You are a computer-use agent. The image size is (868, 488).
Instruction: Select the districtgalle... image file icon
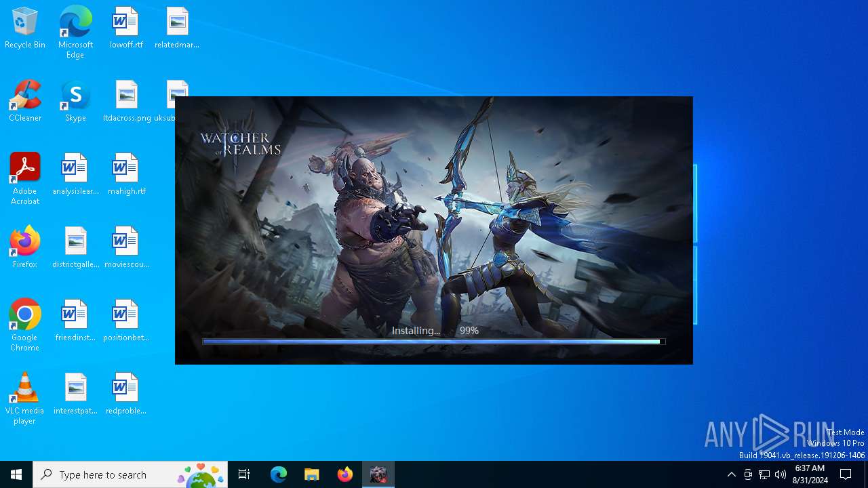75,248
